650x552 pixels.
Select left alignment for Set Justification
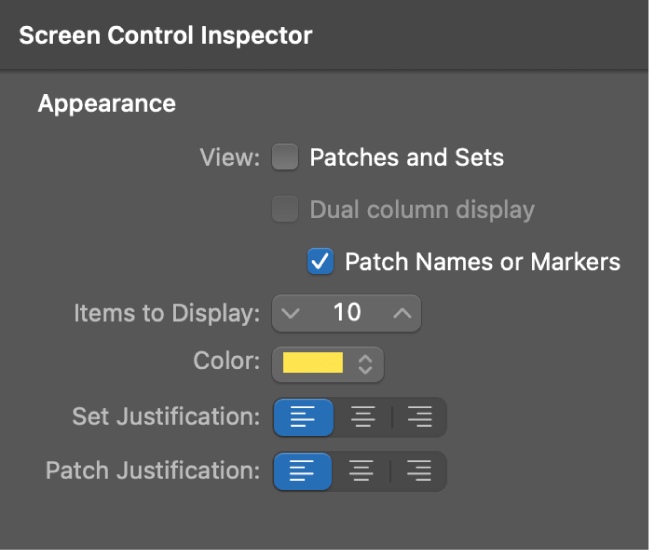coord(303,417)
